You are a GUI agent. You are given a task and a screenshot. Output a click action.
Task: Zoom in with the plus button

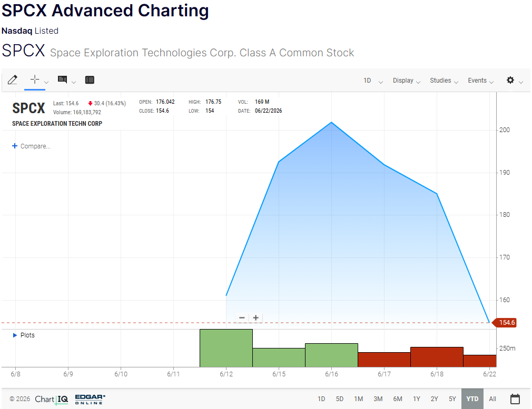tap(256, 318)
